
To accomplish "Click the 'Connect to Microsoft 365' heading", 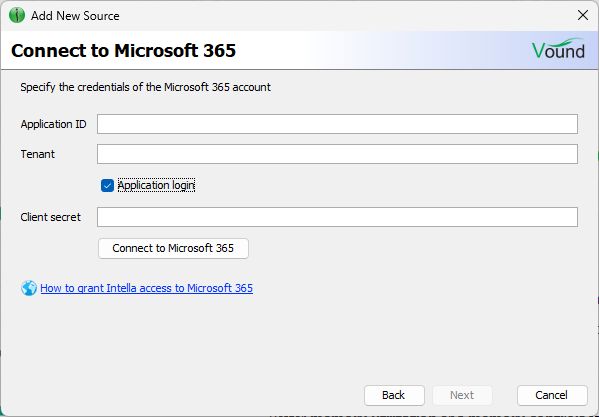I will (x=123, y=50).
